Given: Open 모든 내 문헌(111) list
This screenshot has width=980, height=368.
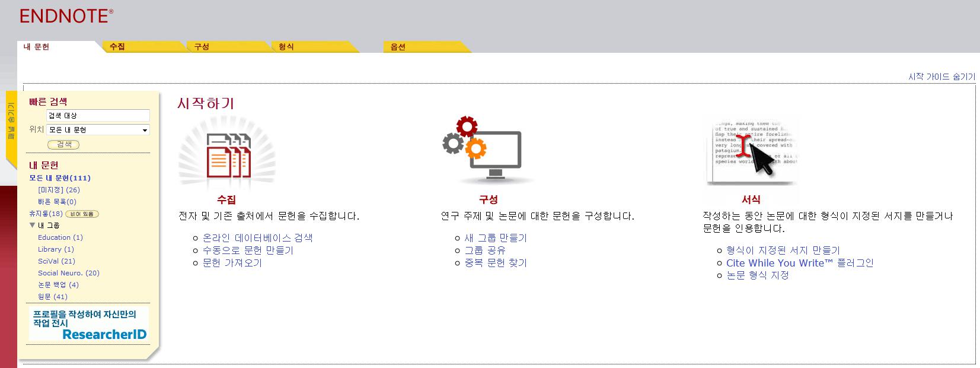Looking at the screenshot, I should click(x=60, y=178).
